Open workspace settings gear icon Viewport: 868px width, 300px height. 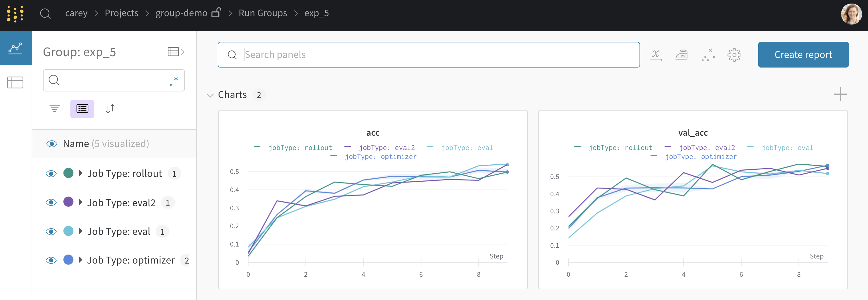734,55
